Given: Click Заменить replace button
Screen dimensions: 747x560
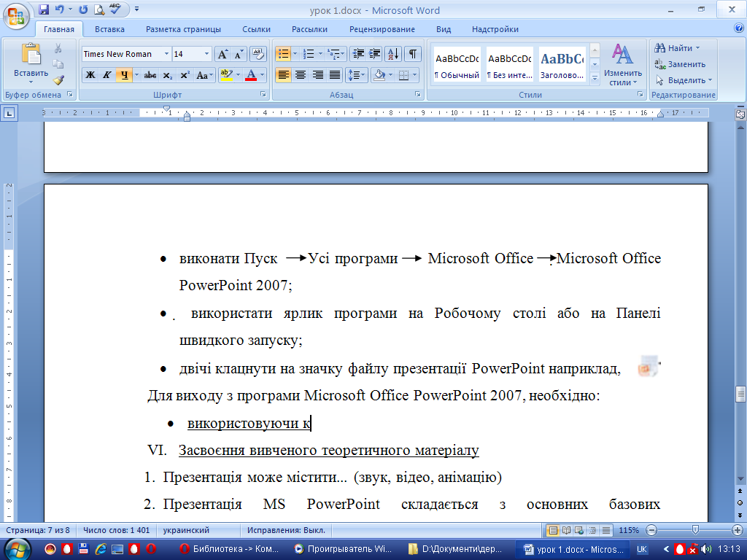Looking at the screenshot, I should [681, 64].
